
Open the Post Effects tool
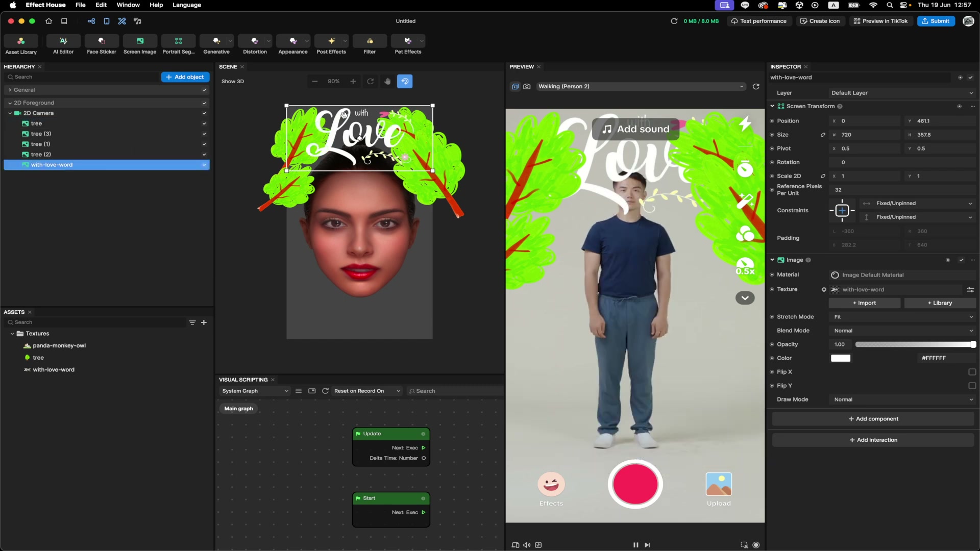tap(331, 44)
